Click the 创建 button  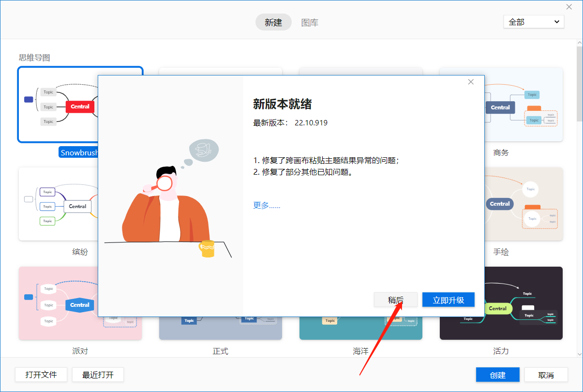click(x=497, y=375)
